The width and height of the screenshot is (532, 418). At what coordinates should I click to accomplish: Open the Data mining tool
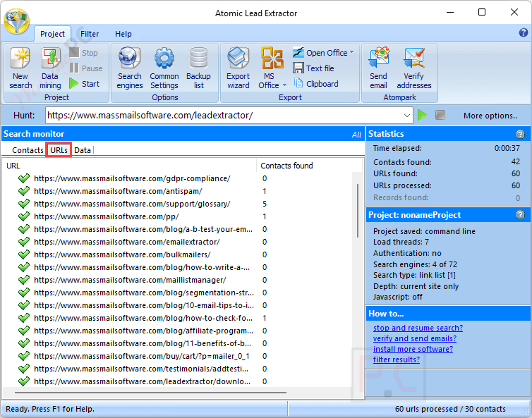pyautogui.click(x=50, y=68)
